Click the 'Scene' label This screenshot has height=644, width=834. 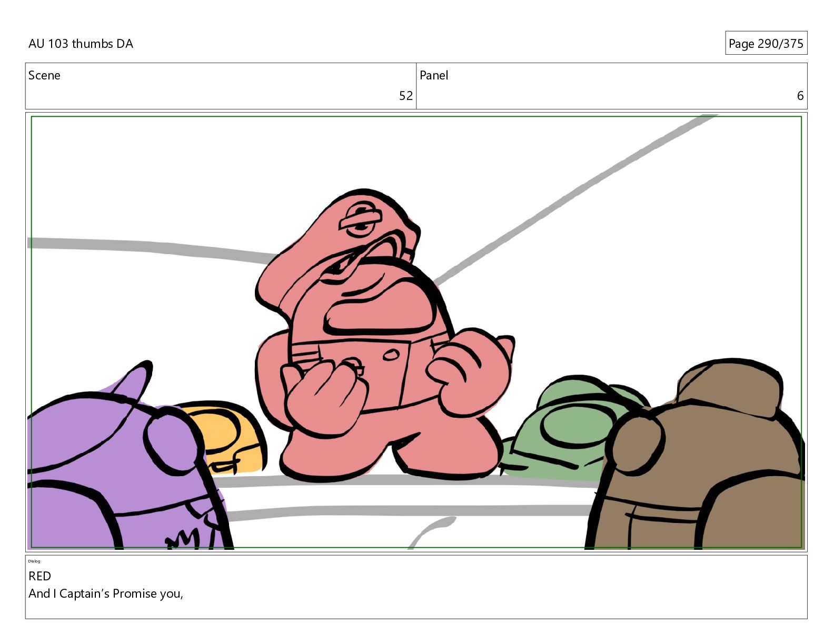[x=44, y=75]
